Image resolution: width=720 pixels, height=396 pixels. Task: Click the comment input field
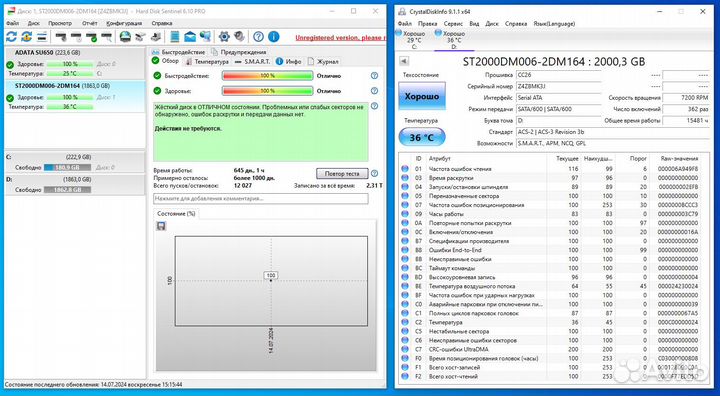coord(260,199)
